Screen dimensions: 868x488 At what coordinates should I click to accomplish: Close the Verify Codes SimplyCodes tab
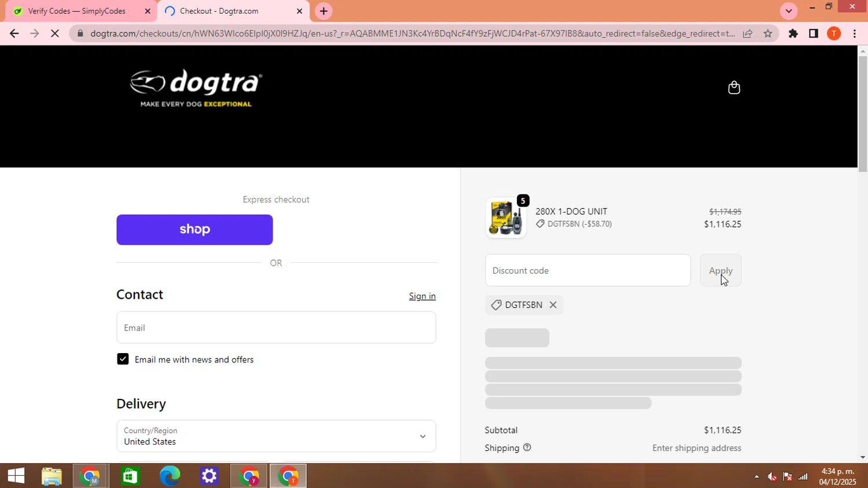[148, 11]
